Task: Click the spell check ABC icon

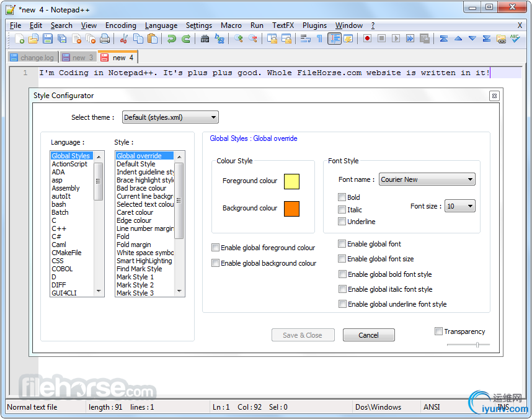Action: [x=515, y=38]
